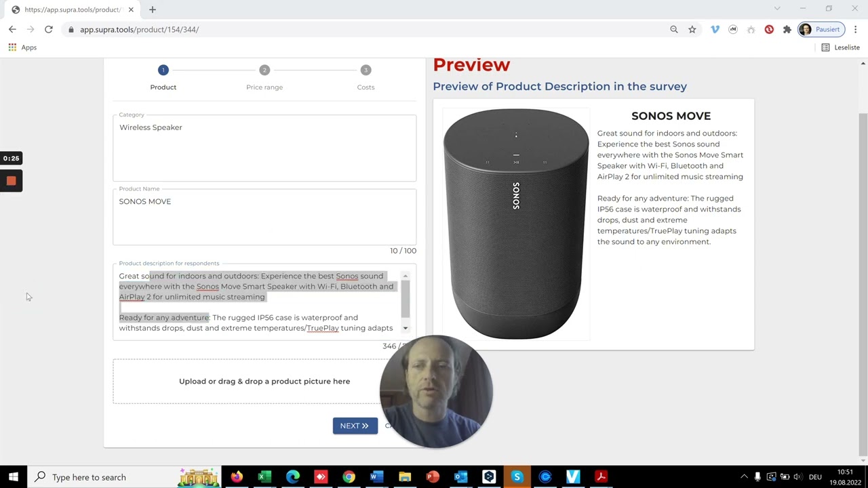Image resolution: width=868 pixels, height=488 pixels.
Task: Open the Pausiert profile button
Action: (x=820, y=29)
